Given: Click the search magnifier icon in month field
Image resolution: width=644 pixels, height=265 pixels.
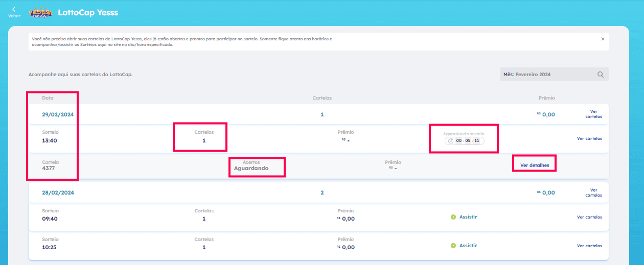Looking at the screenshot, I should click(601, 75).
